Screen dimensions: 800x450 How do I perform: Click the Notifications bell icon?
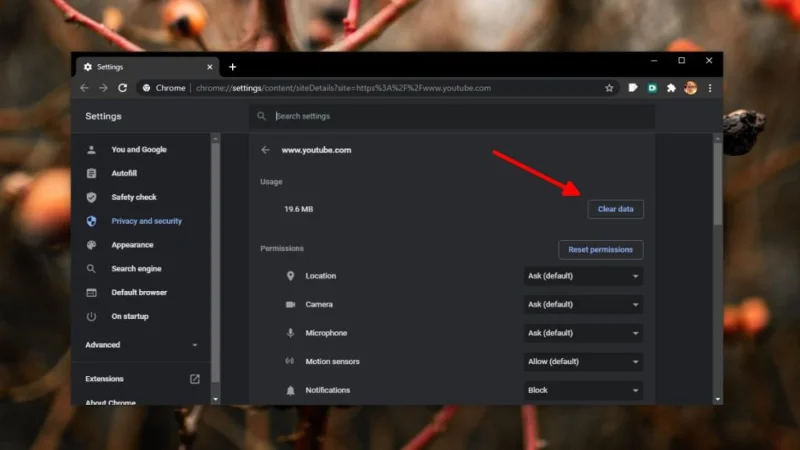click(x=290, y=390)
